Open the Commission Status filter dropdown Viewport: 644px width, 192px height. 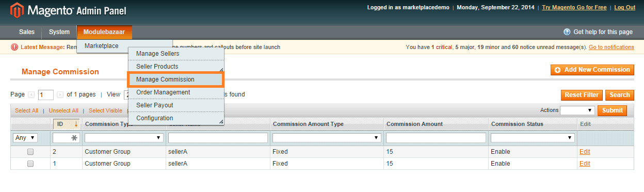point(533,138)
